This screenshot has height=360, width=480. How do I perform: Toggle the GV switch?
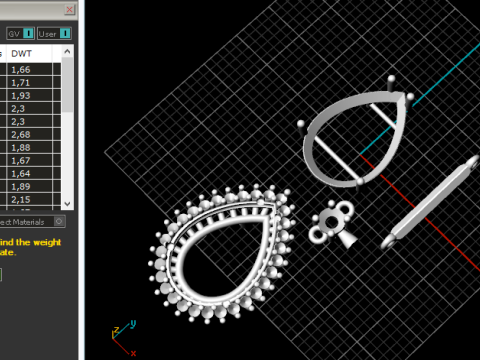[x=20, y=34]
